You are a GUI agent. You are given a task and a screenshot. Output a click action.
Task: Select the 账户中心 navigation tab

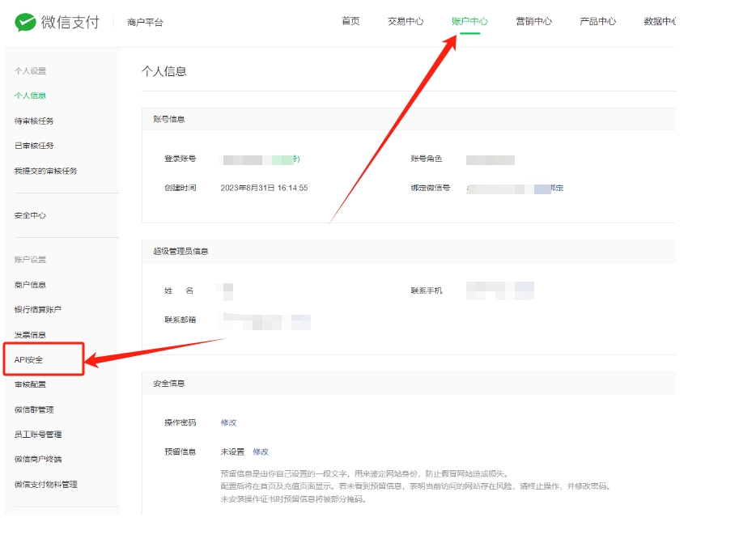[x=468, y=21]
